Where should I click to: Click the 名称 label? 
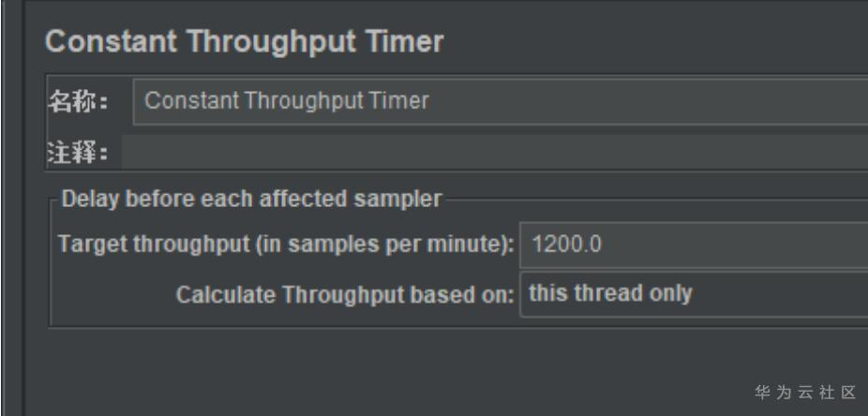click(79, 101)
